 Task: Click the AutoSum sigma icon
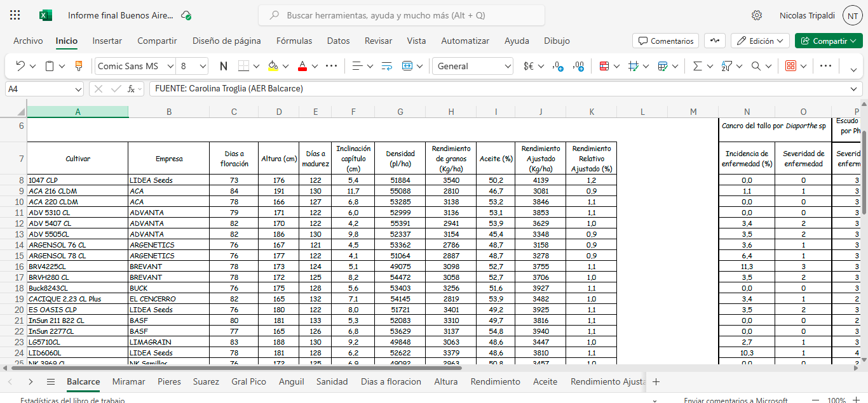(x=698, y=66)
